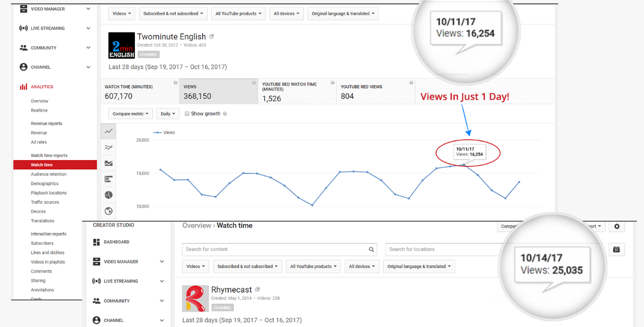Viewport: 644px width, 327px height.
Task: Open top All YouTube products dropdown
Action: 239,14
